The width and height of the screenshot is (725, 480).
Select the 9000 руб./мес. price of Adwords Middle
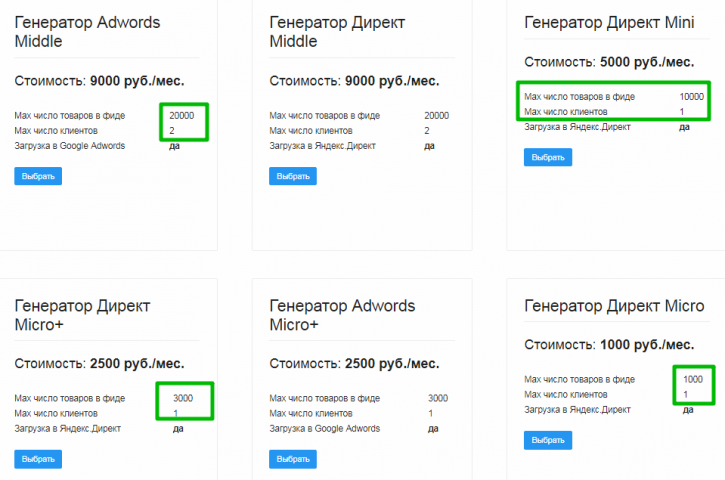pyautogui.click(x=137, y=81)
